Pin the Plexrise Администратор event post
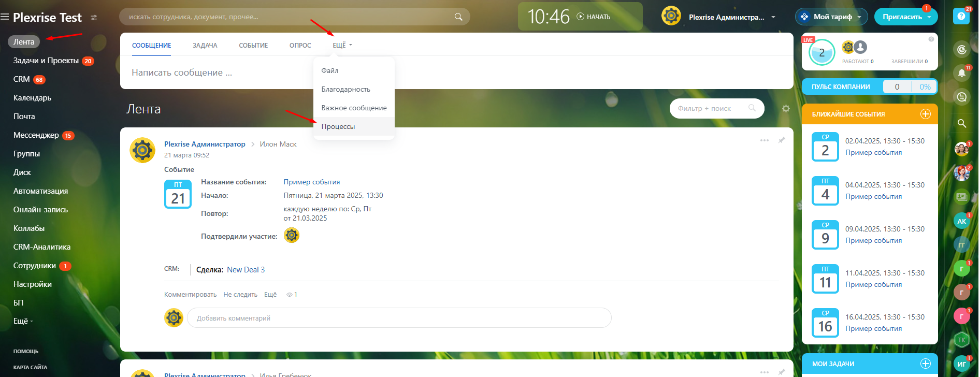 tap(782, 140)
